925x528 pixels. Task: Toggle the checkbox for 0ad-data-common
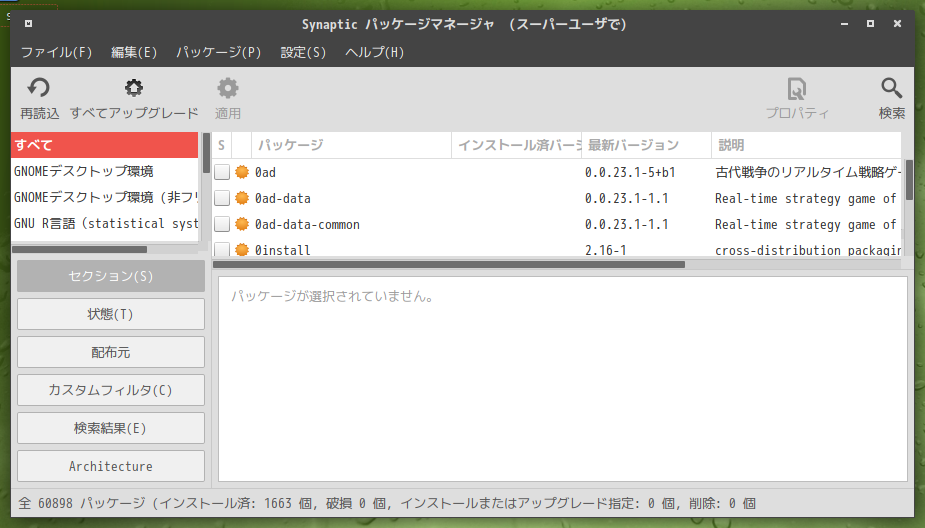(222, 224)
